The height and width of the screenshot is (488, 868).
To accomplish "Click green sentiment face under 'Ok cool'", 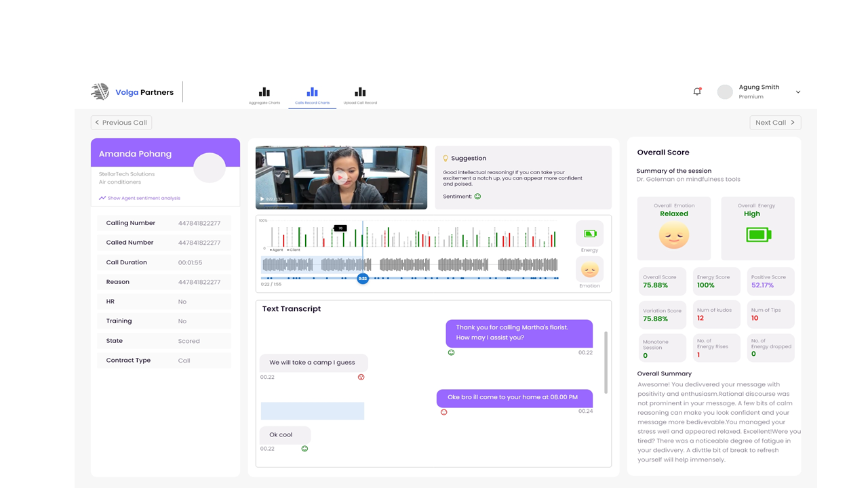I will [304, 449].
